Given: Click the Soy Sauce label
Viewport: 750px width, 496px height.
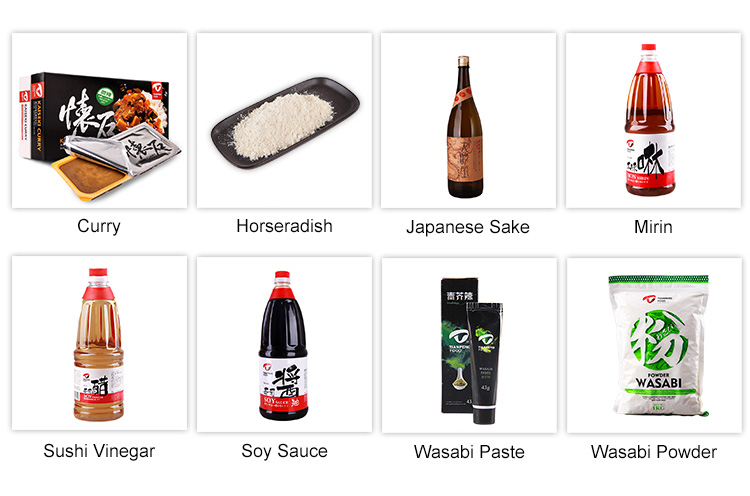Looking at the screenshot, I should pyautogui.click(x=284, y=451).
